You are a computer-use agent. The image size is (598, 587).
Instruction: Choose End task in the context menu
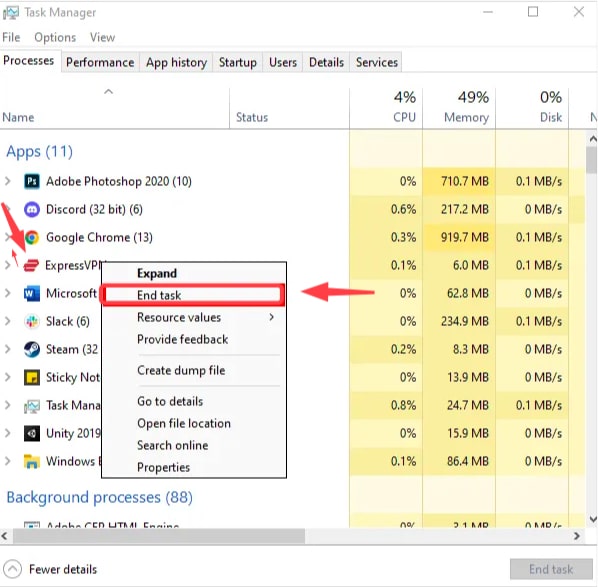[x=193, y=295]
